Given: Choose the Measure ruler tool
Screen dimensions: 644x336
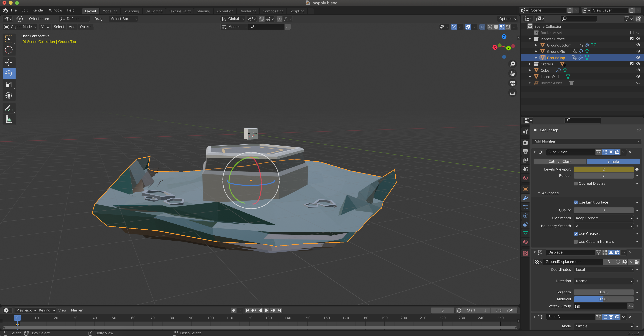Looking at the screenshot, I should 9,119.
